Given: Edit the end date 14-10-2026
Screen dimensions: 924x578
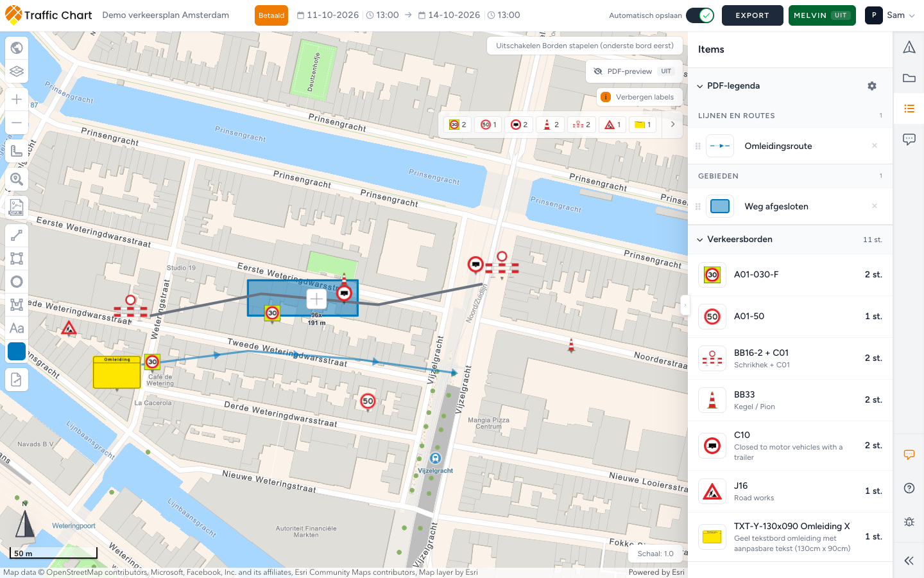Looking at the screenshot, I should (449, 15).
